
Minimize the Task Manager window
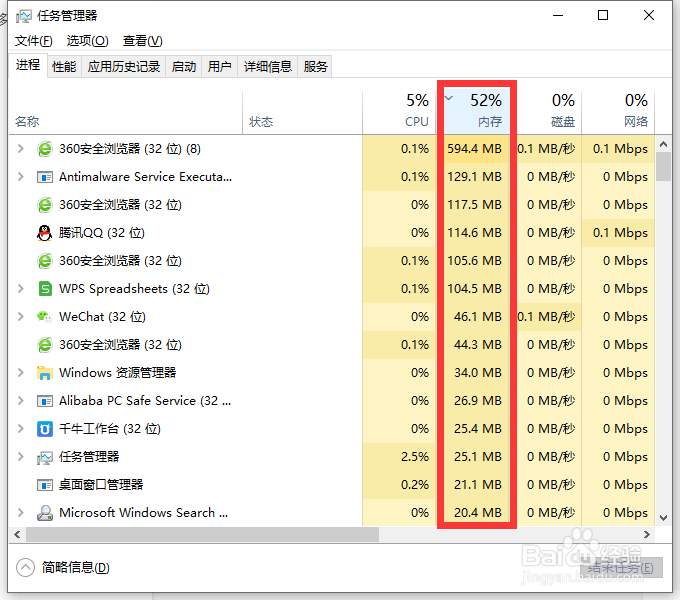tap(558, 16)
